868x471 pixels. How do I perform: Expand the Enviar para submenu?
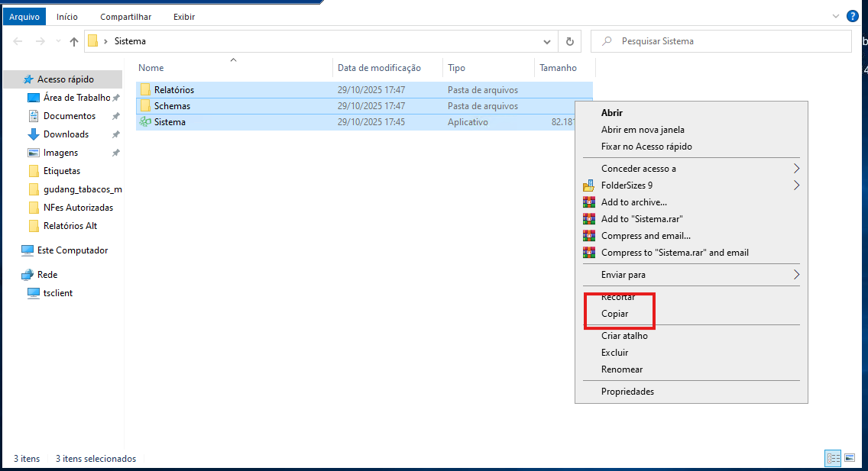(796, 275)
